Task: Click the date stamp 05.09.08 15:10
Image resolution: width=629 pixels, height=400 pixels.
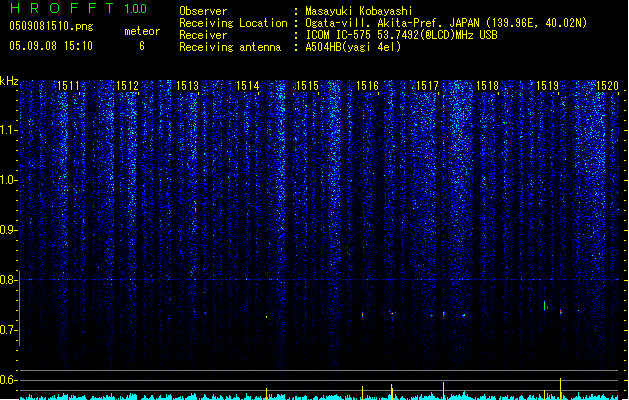Action: 51,46
